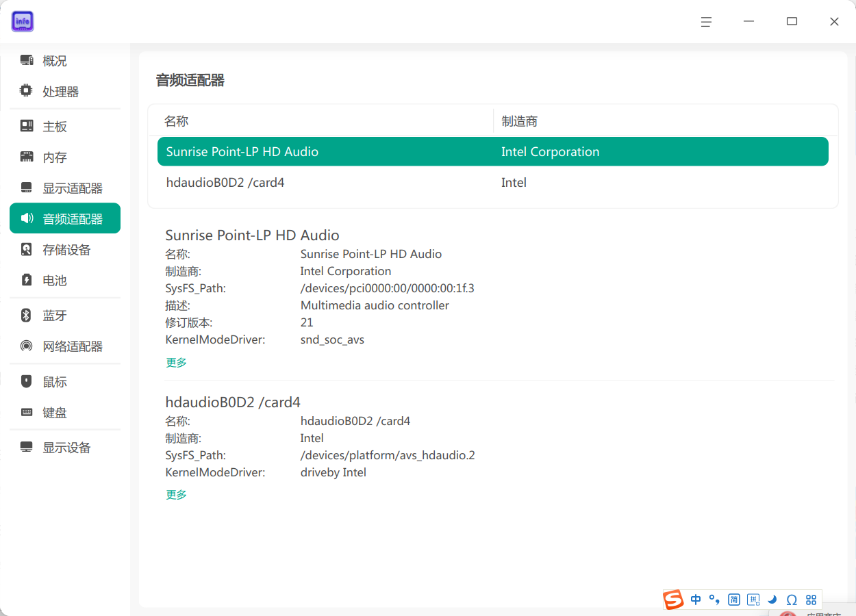The width and height of the screenshot is (856, 616).
Task: Toggle the half-width moon icon
Action: pos(772,600)
